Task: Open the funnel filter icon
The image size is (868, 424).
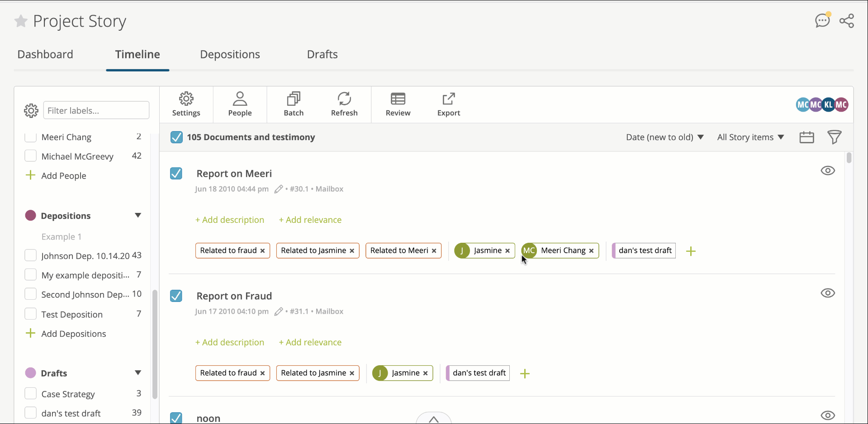Action: (x=835, y=137)
